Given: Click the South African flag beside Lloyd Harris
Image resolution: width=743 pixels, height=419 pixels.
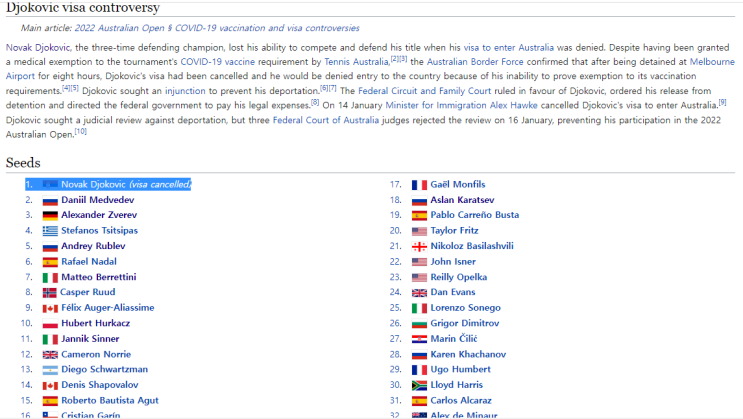Looking at the screenshot, I should 419,385.
